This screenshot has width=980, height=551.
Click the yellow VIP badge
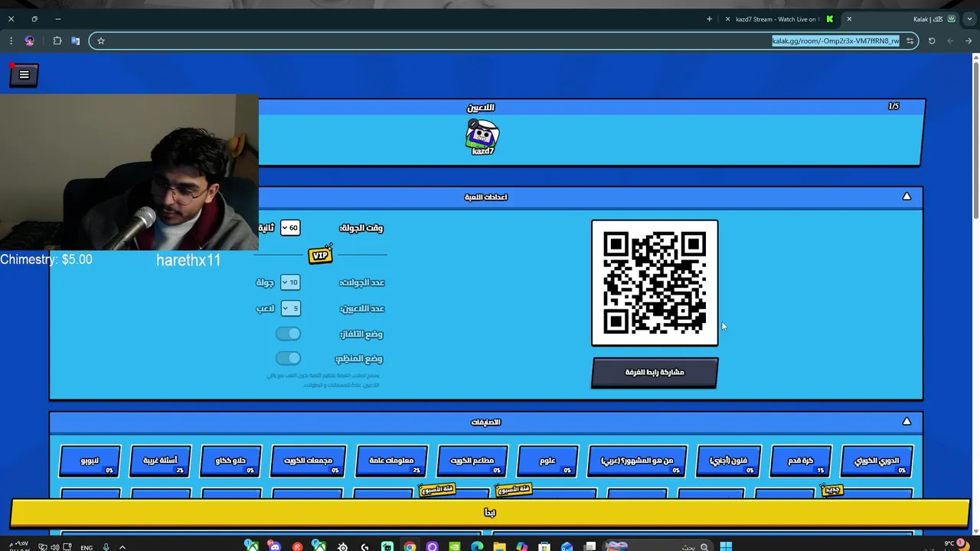click(320, 255)
